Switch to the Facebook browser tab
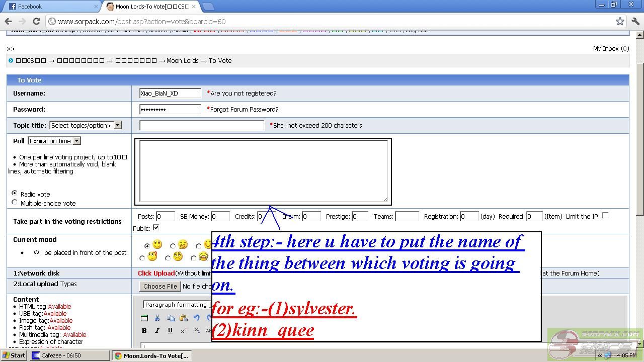Viewport: 644px width, 362px height. coord(50,7)
